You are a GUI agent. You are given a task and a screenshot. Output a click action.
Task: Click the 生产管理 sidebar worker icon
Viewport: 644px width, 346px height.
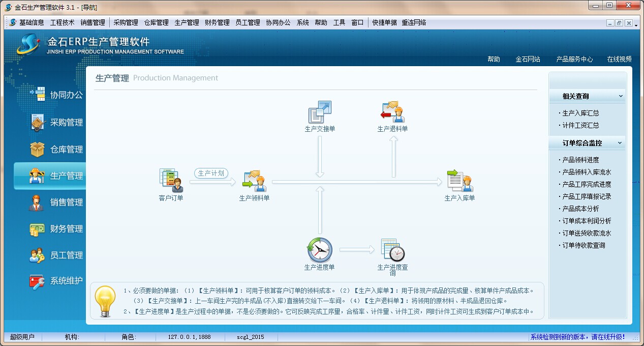37,176
